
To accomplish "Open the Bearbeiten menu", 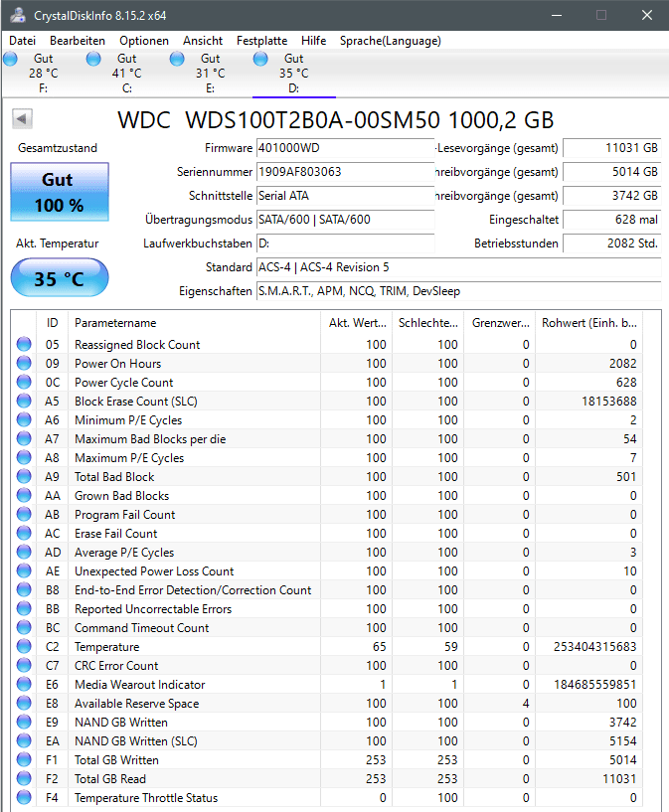I will [78, 41].
